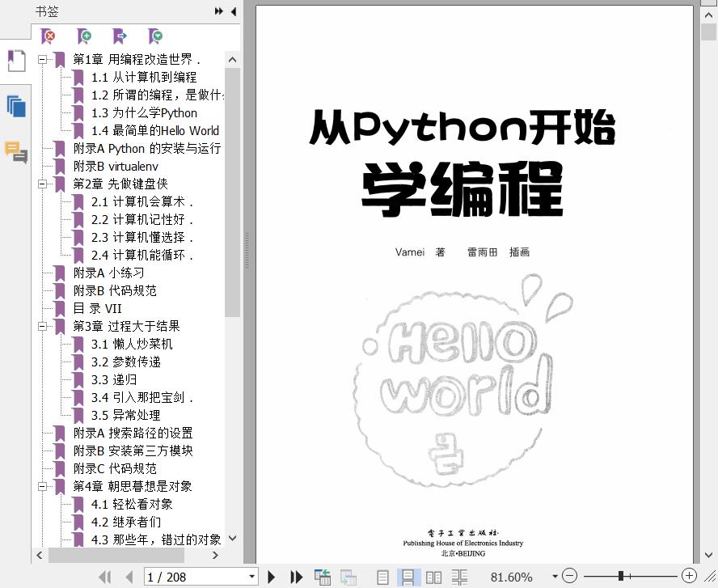Open the comments side panel icon
This screenshot has width=718, height=588.
pos(16,152)
